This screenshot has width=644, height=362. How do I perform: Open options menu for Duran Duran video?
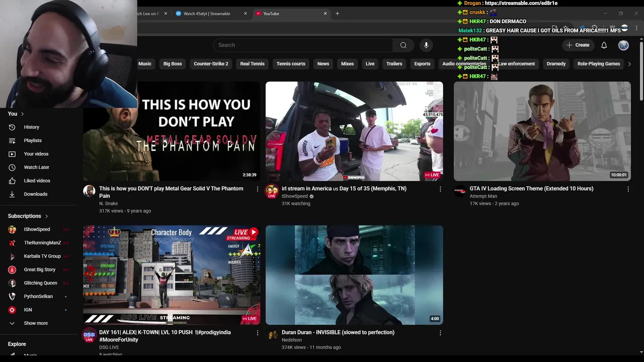(440, 333)
